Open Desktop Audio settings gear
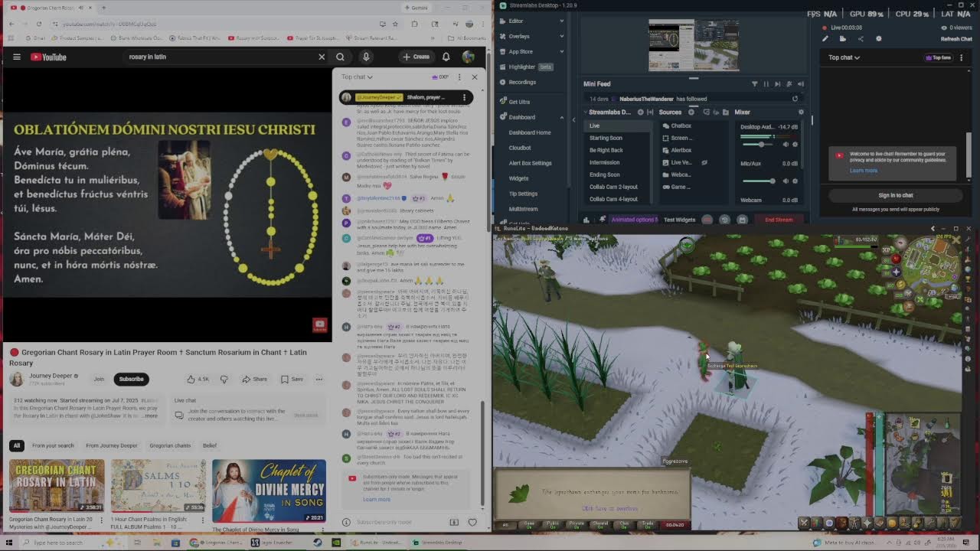The height and width of the screenshot is (551, 980). tap(795, 145)
